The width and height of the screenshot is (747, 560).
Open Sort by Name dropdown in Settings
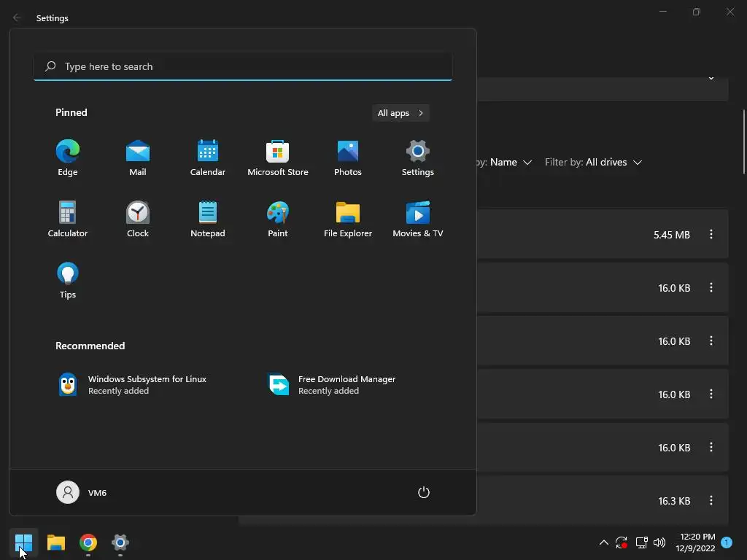click(x=505, y=163)
